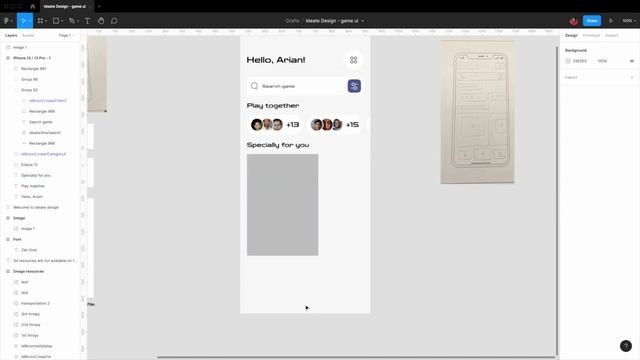This screenshot has height=360, width=640.
Task: Click the ellipse icon of Ellipse 12 layer
Action: pyautogui.click(x=16, y=164)
